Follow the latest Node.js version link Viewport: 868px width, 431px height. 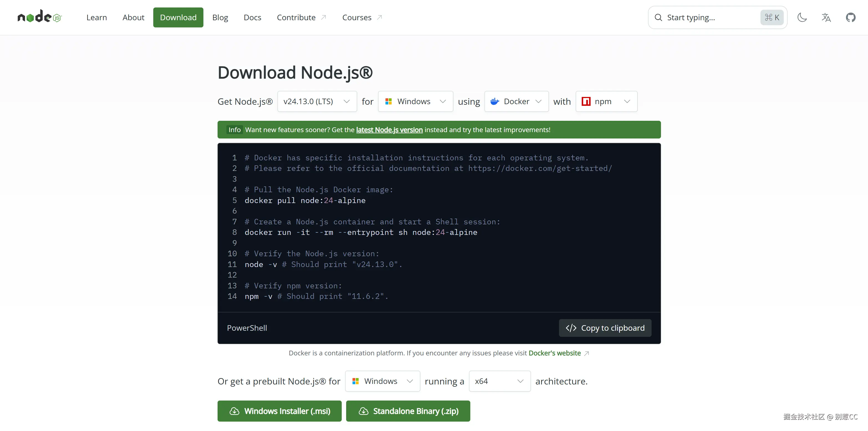pos(389,130)
